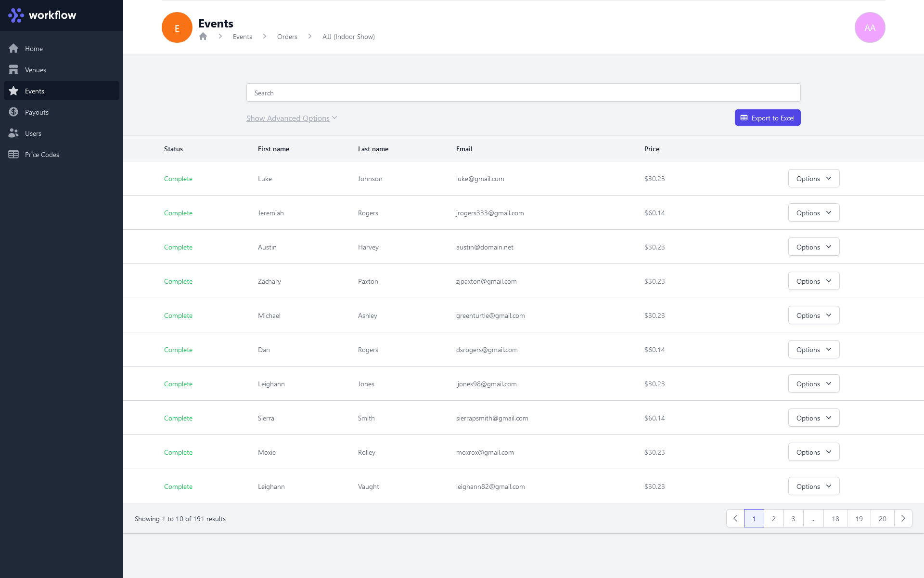Viewport: 924px width, 578px height.
Task: Open Options dropdown for Luke Johnson
Action: (x=813, y=179)
